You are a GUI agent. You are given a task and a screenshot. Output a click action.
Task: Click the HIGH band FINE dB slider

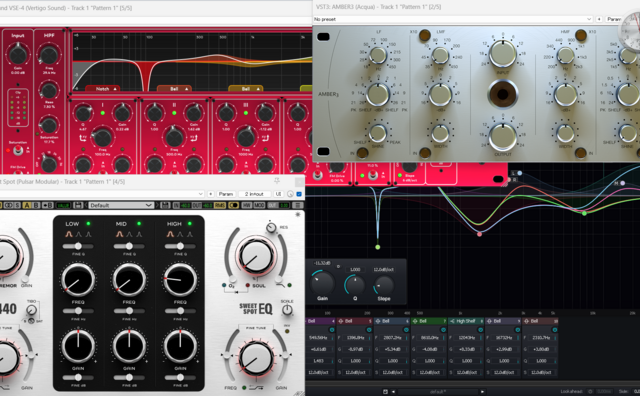click(180, 378)
